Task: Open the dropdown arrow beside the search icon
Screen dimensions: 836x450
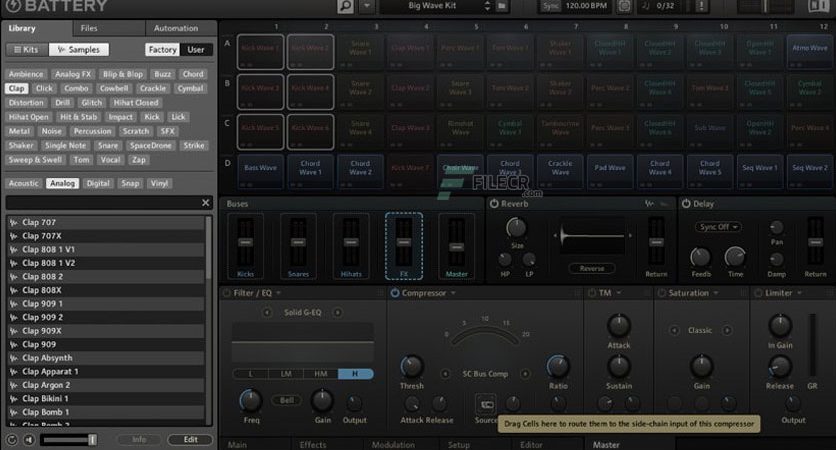Action: 367,6
